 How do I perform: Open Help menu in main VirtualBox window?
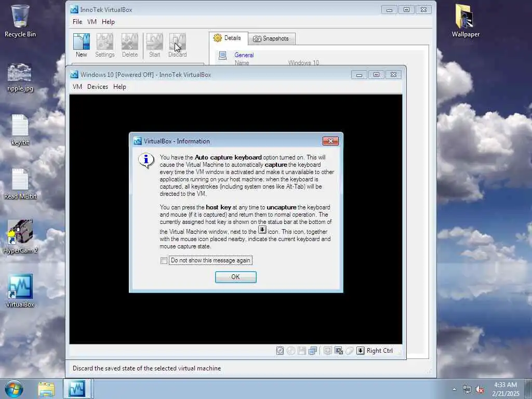[108, 22]
